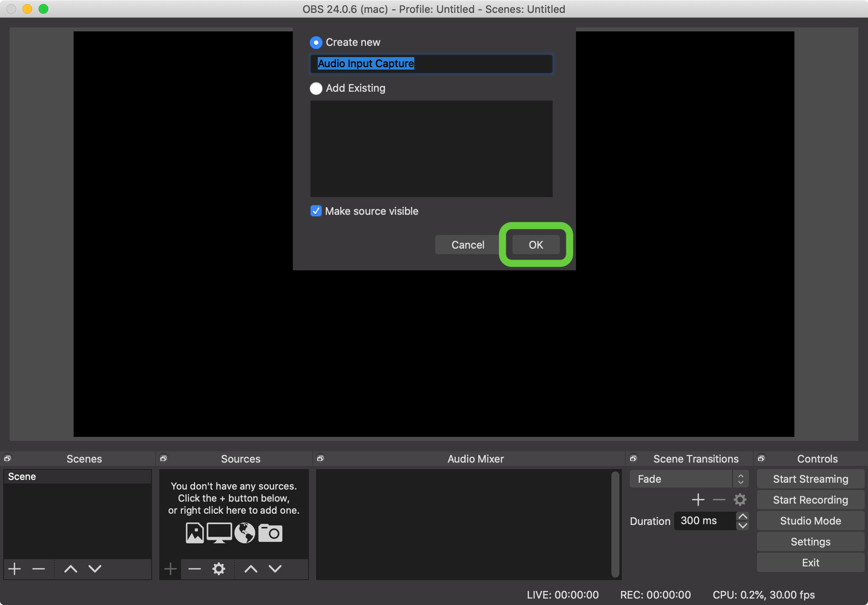This screenshot has height=605, width=868.
Task: Click the 300 ms duration field
Action: coord(706,521)
